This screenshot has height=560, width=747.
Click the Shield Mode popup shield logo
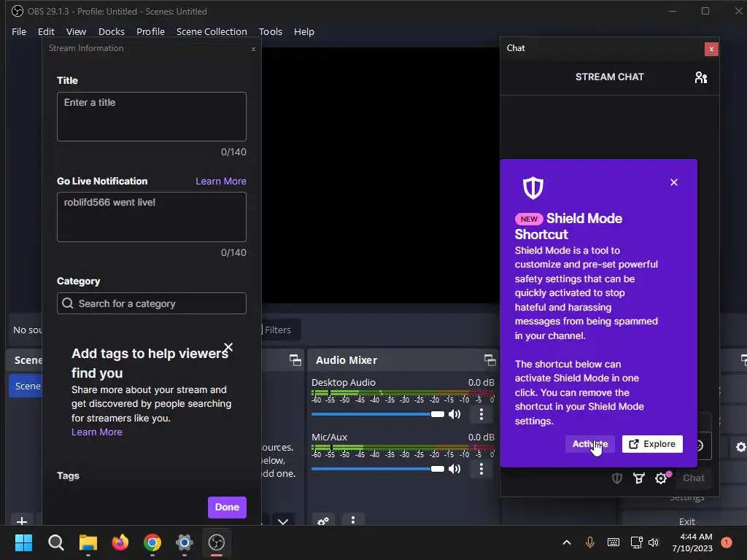pyautogui.click(x=533, y=188)
